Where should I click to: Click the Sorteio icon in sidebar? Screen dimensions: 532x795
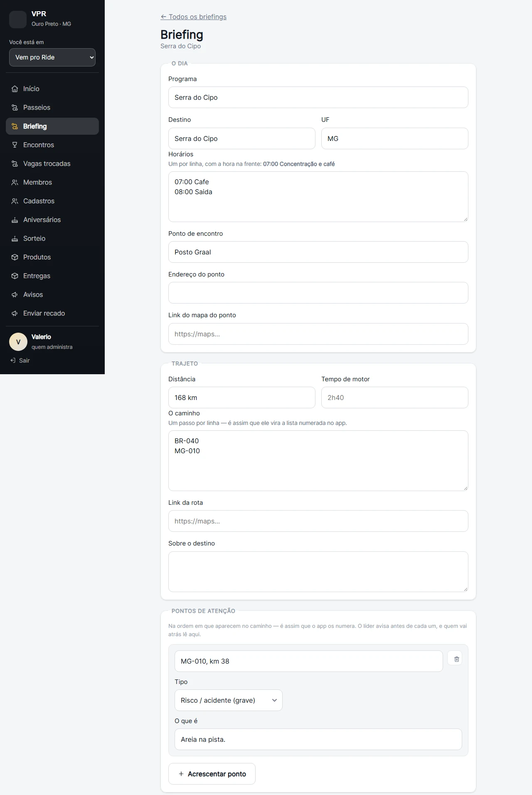coord(15,239)
